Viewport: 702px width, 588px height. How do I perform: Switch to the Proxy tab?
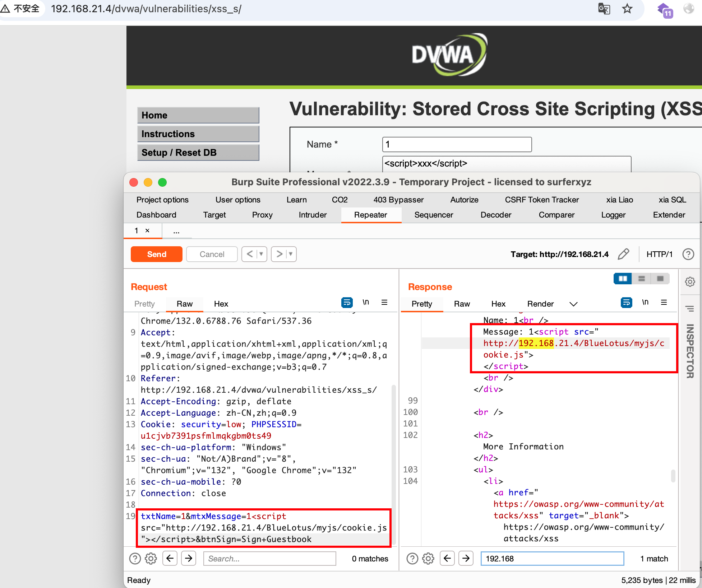coord(262,215)
